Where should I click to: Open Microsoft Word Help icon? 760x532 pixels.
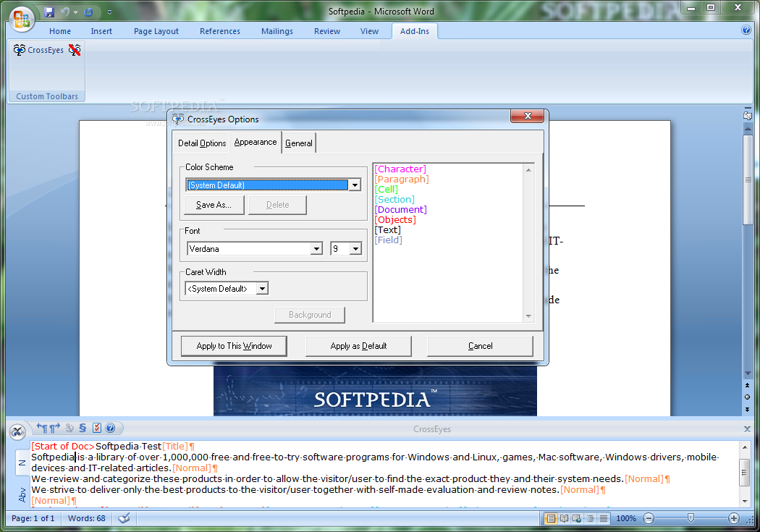click(x=746, y=30)
